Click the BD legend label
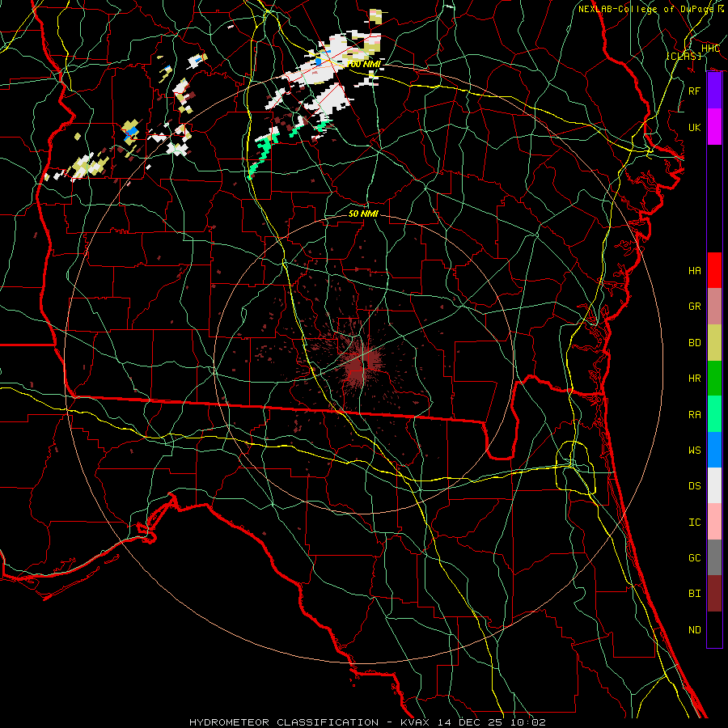 point(695,343)
